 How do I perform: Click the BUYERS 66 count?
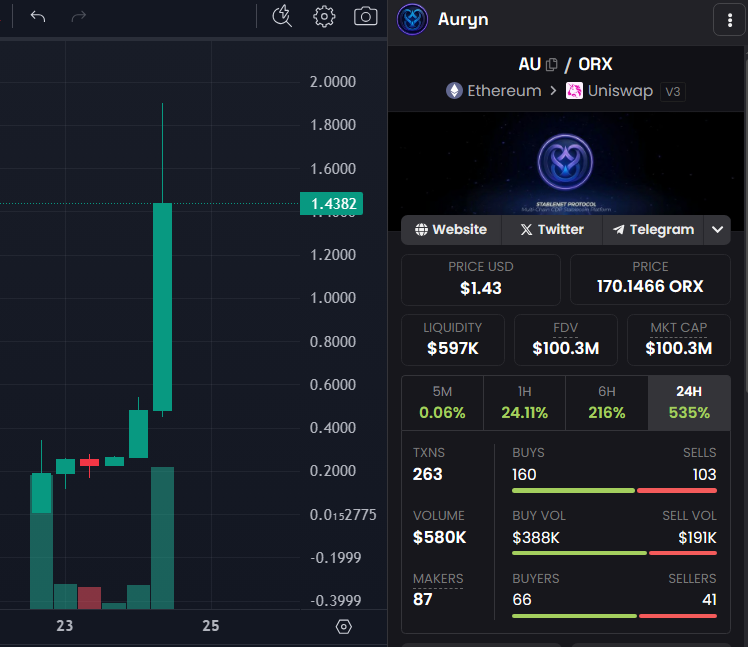coord(522,600)
